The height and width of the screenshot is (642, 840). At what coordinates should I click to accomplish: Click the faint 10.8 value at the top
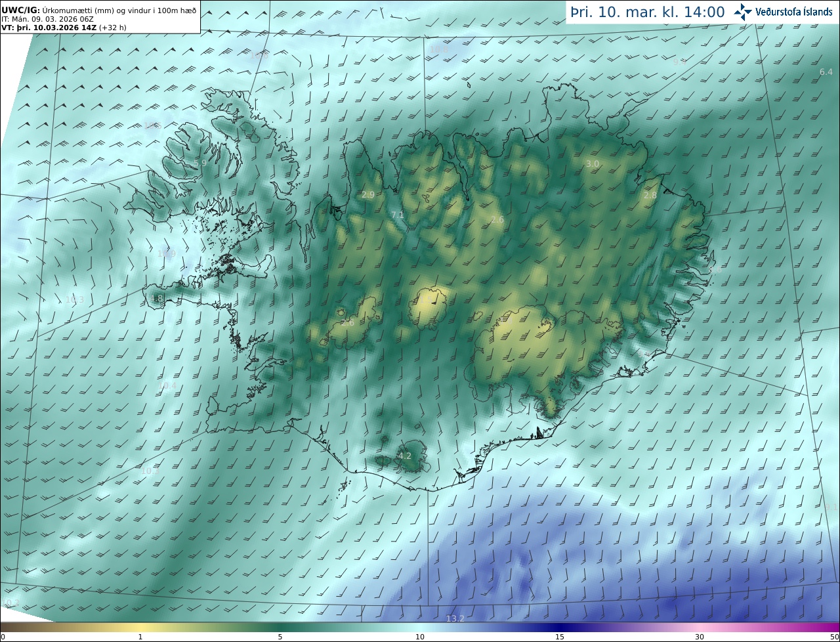click(439, 49)
